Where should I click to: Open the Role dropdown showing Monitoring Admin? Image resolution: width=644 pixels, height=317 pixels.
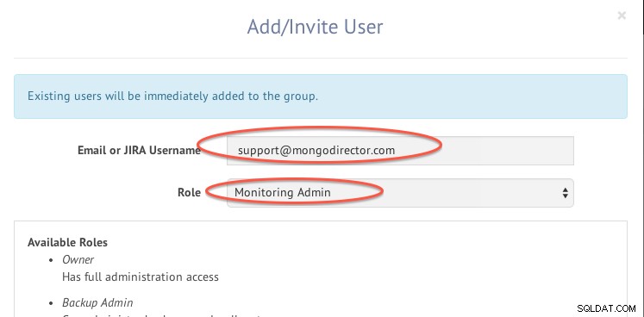pyautogui.click(x=400, y=193)
